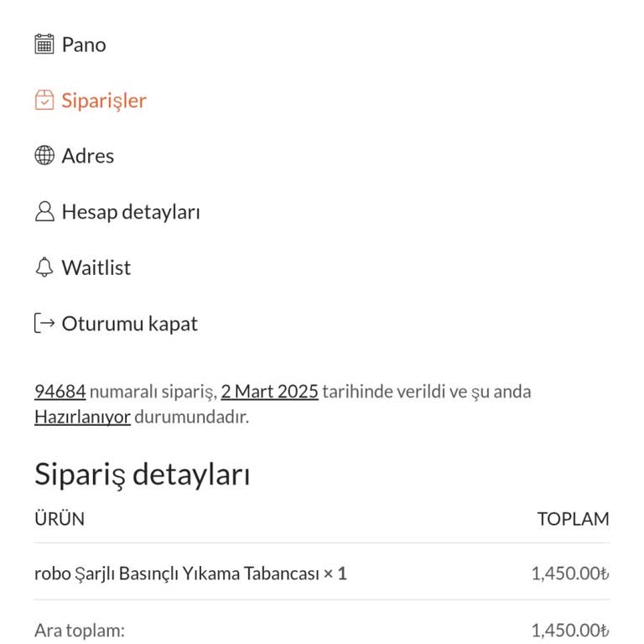Open the Waitlist menu label

[96, 268]
